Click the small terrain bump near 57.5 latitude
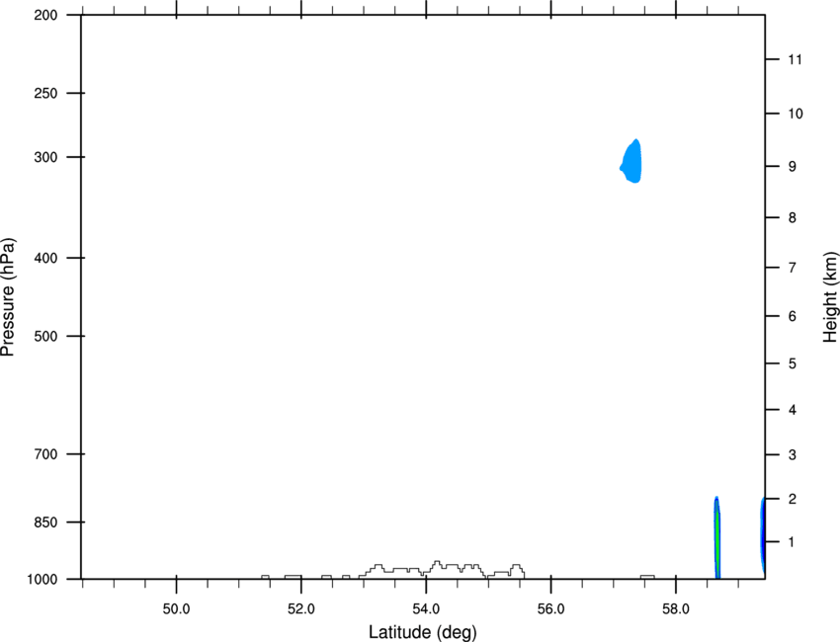840x642 pixels. 647,577
